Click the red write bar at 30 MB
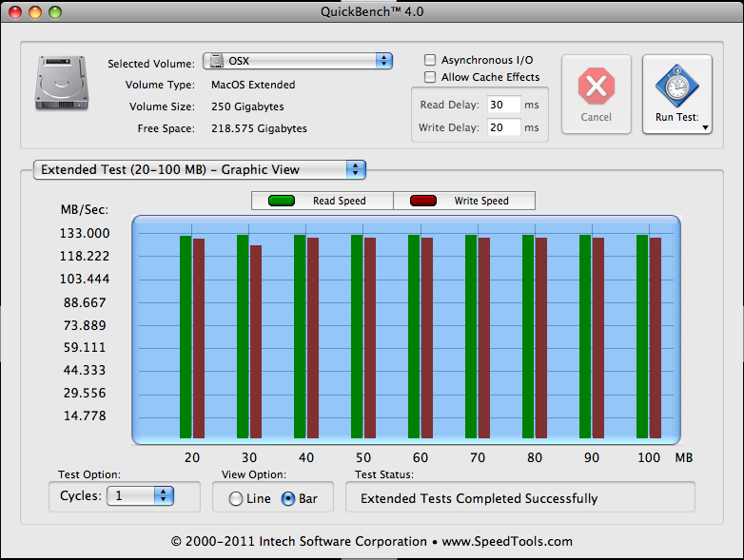Screen dimensions: 744x560 [x=256, y=341]
